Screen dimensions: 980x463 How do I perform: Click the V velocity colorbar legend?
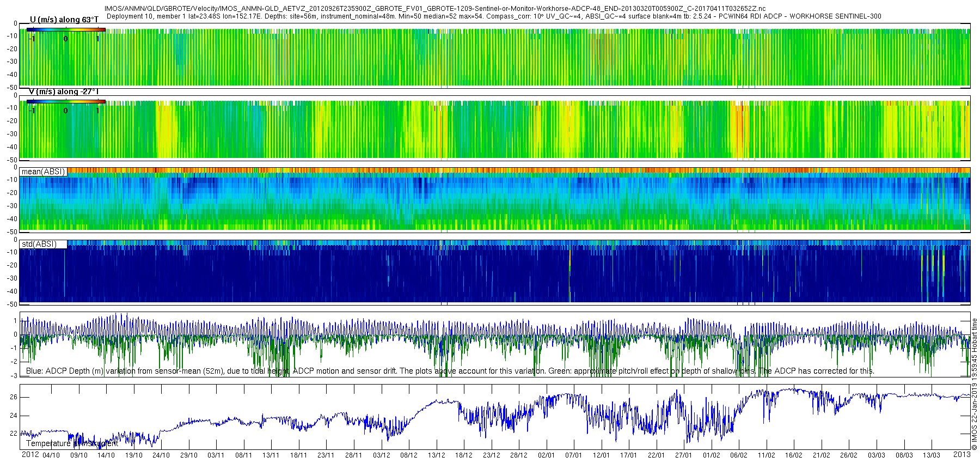click(66, 102)
